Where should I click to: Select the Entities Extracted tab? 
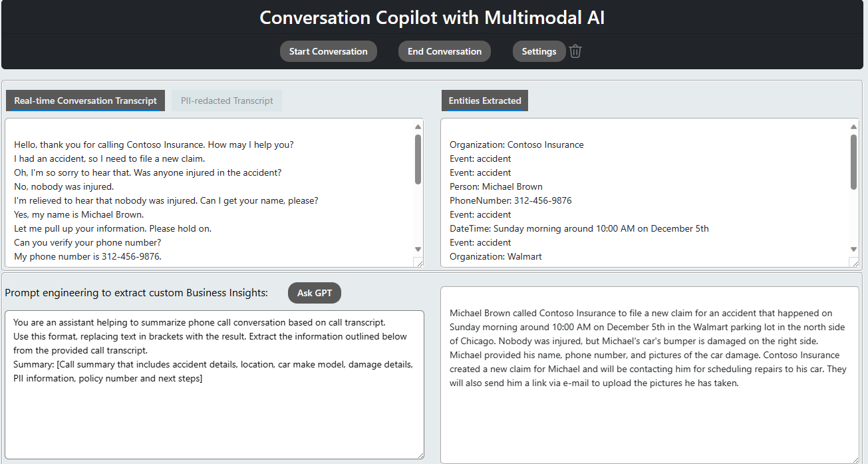coord(485,101)
